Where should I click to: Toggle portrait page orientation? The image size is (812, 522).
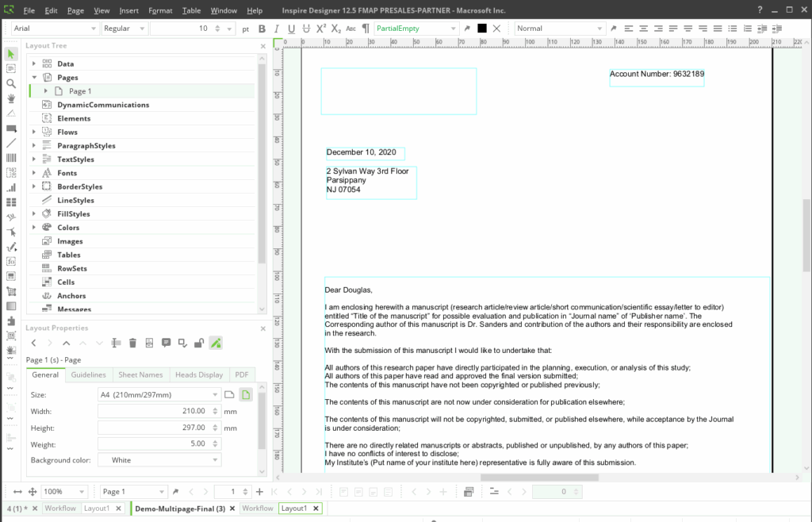[246, 394]
